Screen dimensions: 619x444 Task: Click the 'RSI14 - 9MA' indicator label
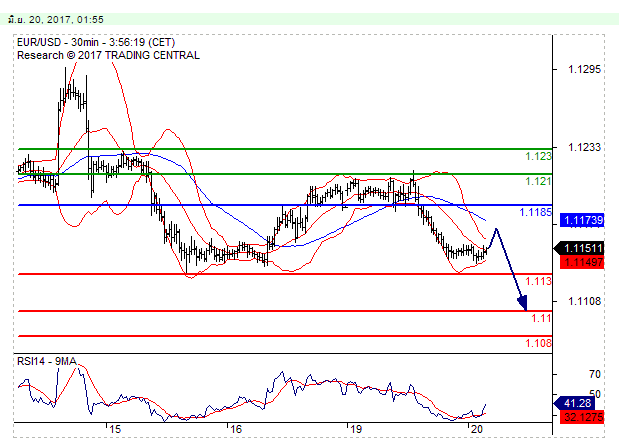[x=47, y=361]
